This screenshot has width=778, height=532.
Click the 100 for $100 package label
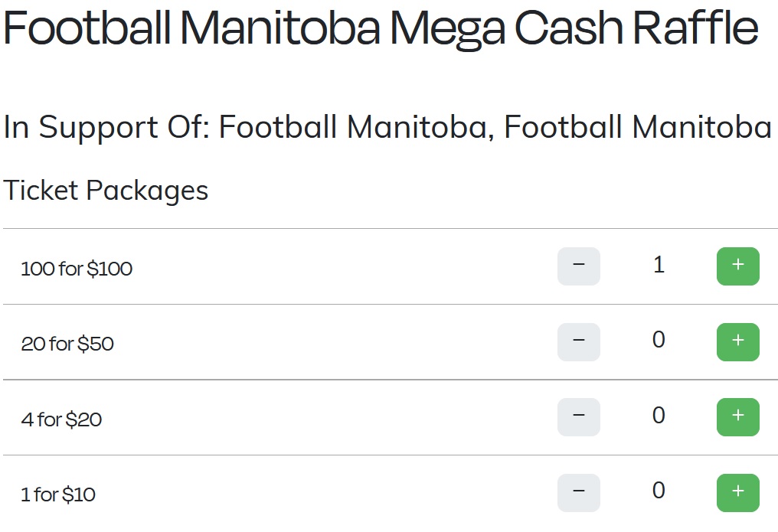77,269
